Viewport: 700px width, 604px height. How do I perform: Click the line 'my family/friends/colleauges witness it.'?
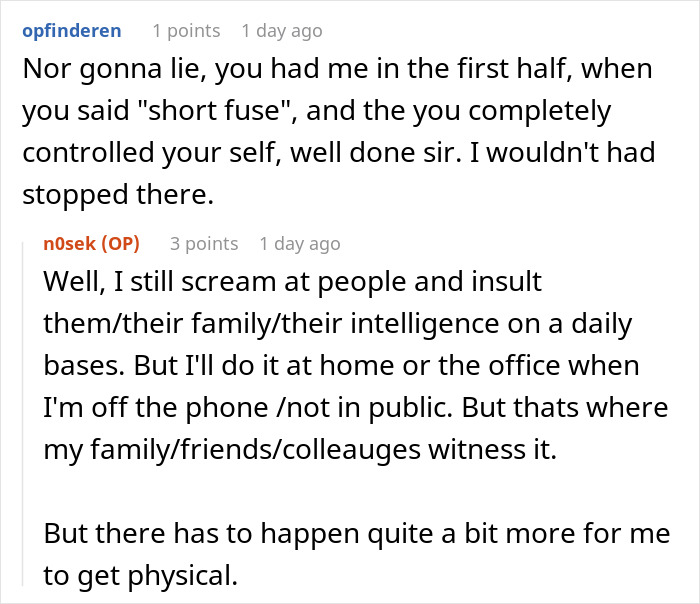[300, 450]
